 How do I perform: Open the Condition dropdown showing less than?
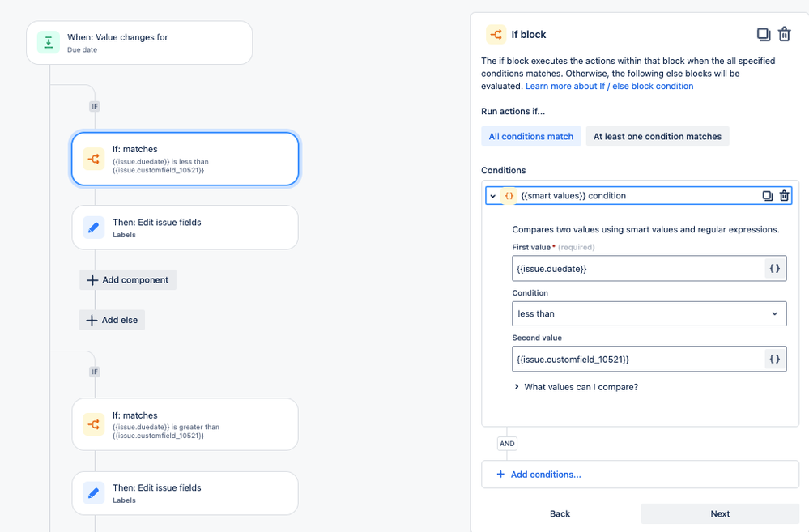pos(649,313)
